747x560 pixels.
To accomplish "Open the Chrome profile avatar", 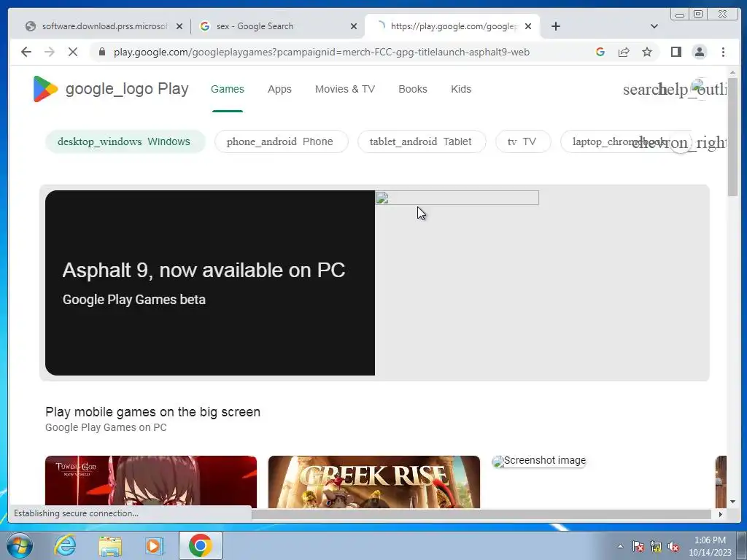I will tap(700, 52).
